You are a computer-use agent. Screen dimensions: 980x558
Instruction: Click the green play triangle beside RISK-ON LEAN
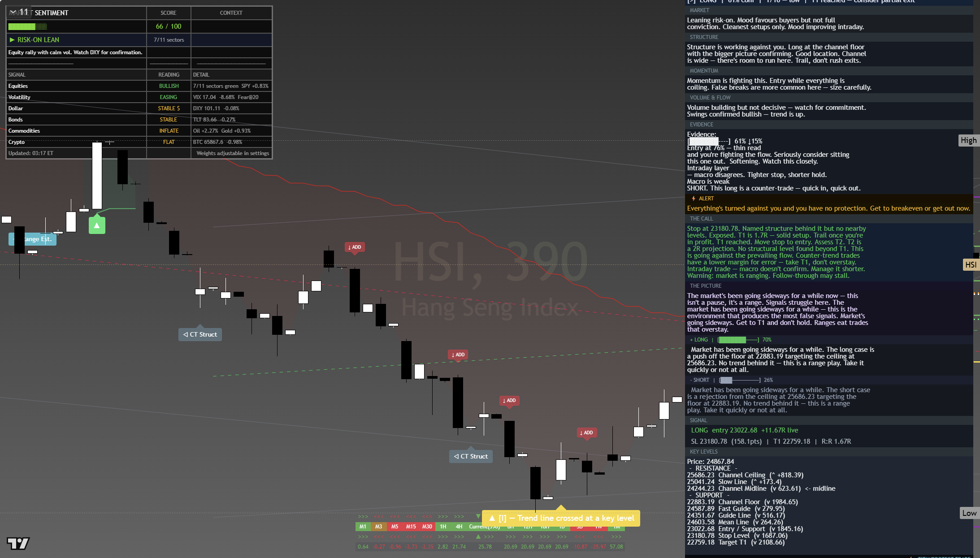(12, 40)
